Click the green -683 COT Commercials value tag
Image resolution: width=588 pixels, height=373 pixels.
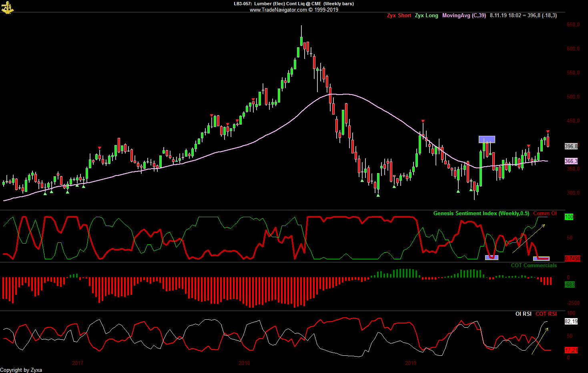(x=570, y=284)
